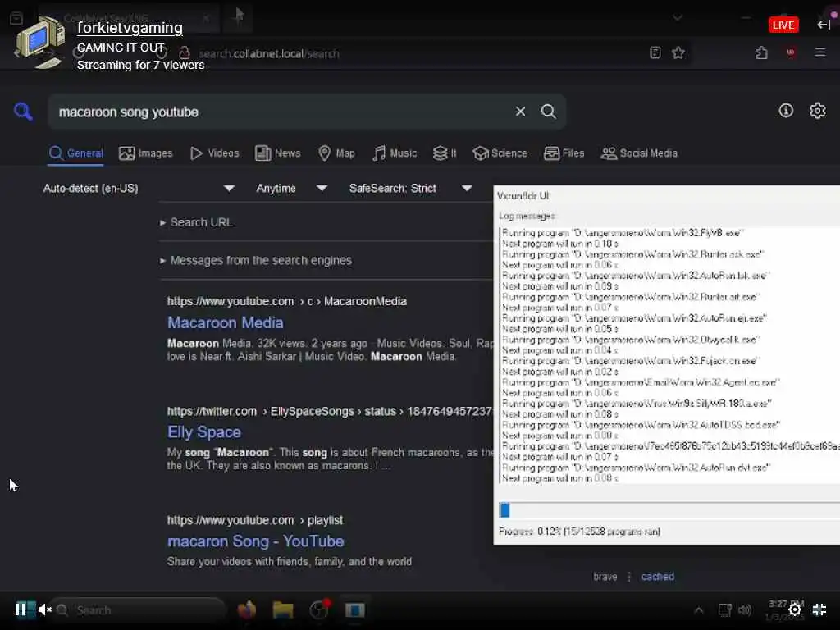The height and width of the screenshot is (630, 840).
Task: Submit search with the magnifier icon in the search box
Action: click(x=548, y=112)
